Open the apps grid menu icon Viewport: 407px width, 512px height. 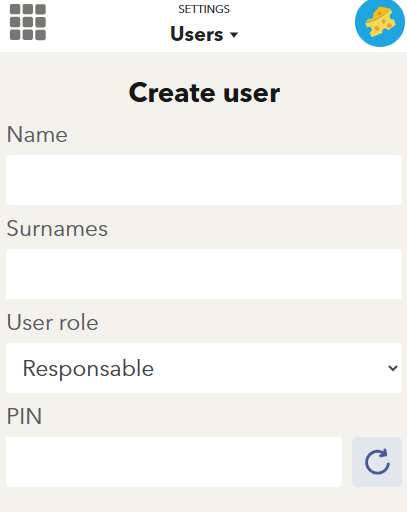tap(28, 22)
